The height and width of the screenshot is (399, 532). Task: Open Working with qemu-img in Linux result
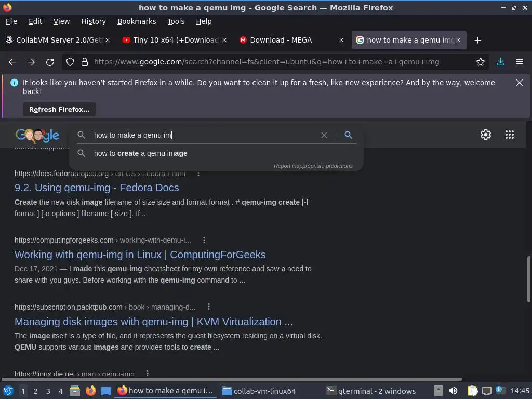140,255
